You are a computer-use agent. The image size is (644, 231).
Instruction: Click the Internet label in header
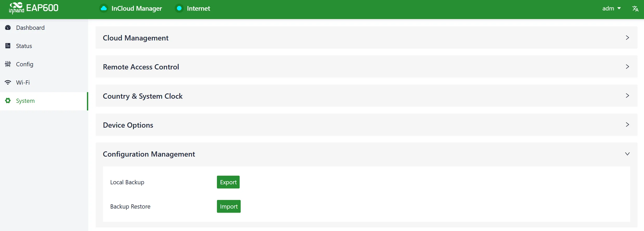click(198, 9)
